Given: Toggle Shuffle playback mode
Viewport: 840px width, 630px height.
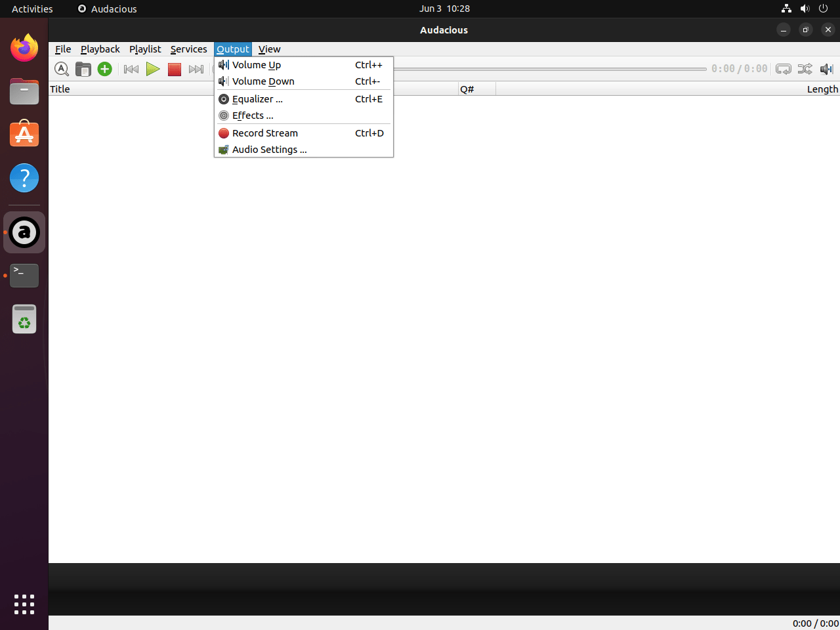Looking at the screenshot, I should [805, 69].
